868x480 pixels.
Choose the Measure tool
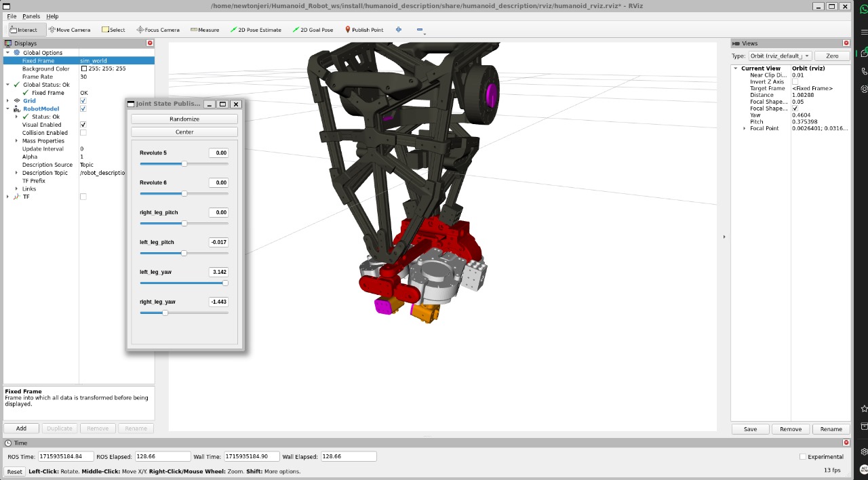[205, 30]
